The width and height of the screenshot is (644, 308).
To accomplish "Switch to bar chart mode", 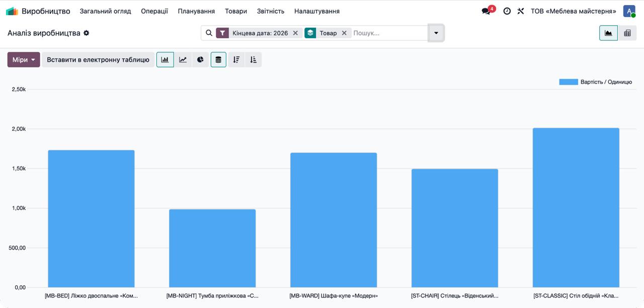I will pyautogui.click(x=165, y=59).
